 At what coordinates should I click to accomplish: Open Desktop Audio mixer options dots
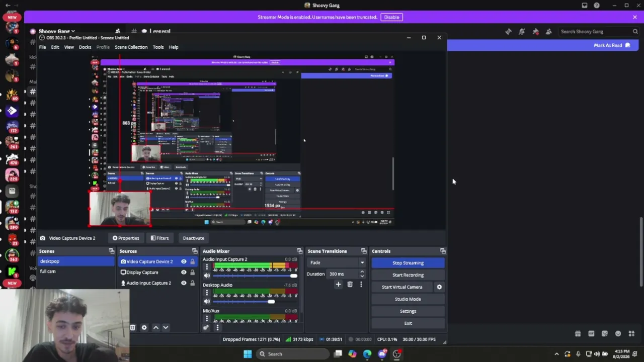(x=206, y=293)
